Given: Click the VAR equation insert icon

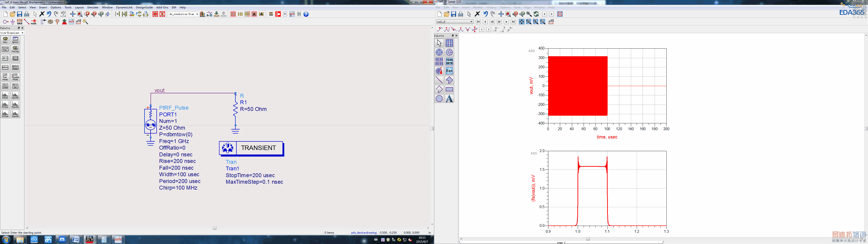Looking at the screenshot, I should coord(19,21).
